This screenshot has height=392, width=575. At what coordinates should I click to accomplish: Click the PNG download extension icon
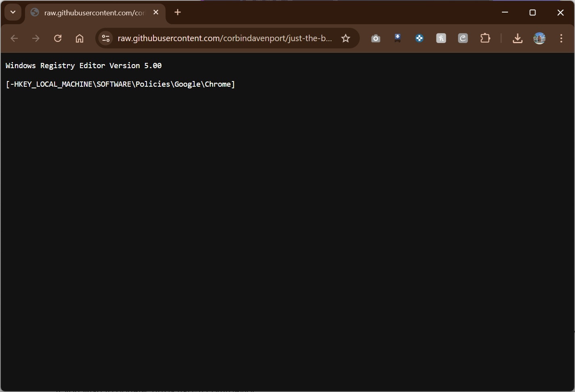click(x=397, y=38)
